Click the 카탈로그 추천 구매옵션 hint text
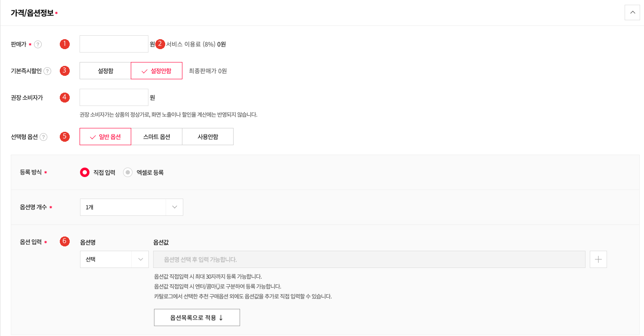 pos(243,296)
